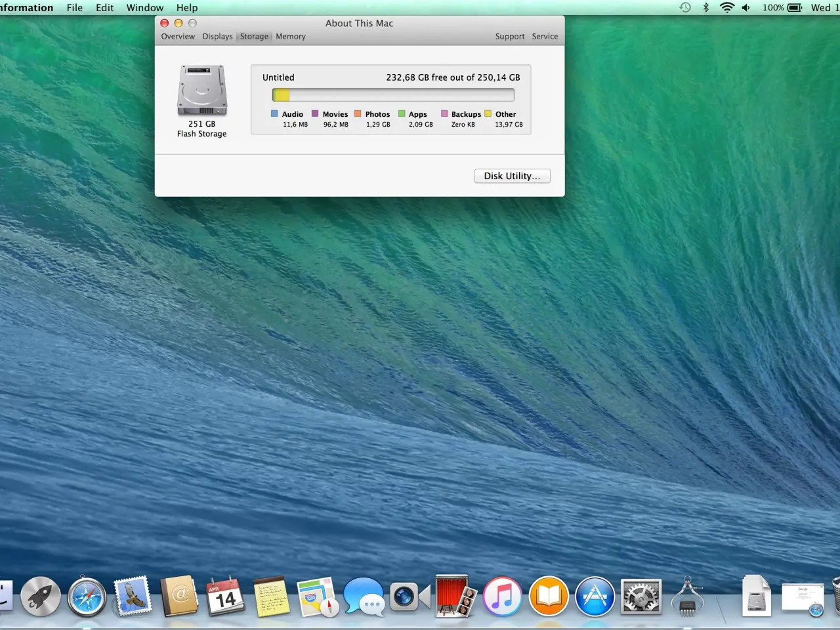This screenshot has height=630, width=840.
Task: Open the Wi-Fi status menu
Action: [x=726, y=7]
